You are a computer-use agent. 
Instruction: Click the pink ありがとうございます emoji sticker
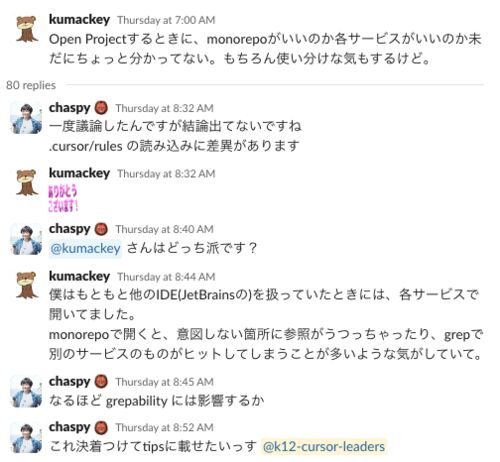point(63,198)
